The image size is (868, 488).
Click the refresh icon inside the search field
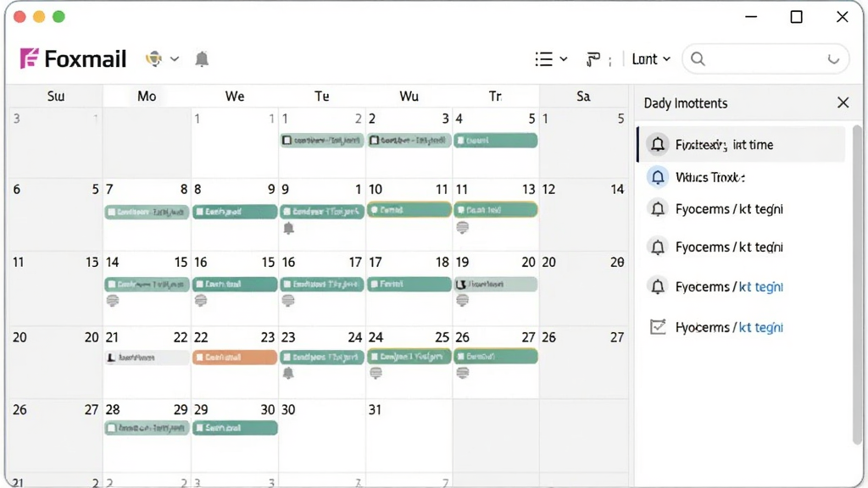pos(833,58)
